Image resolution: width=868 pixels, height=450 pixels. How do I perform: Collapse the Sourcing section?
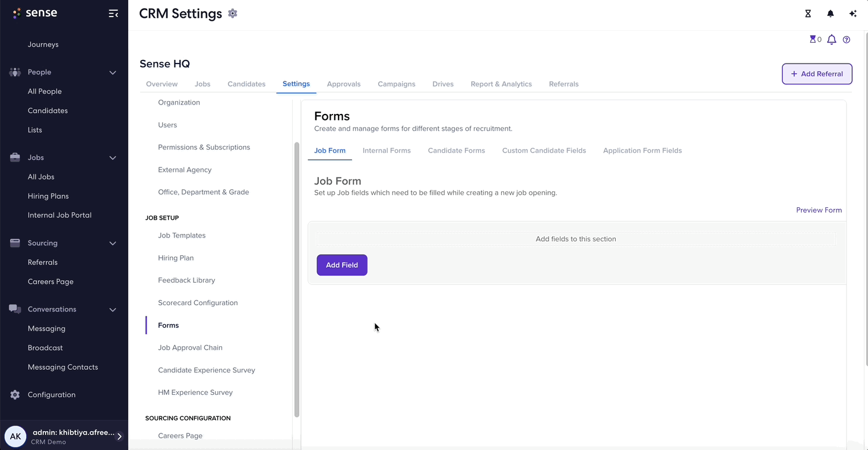pos(112,243)
